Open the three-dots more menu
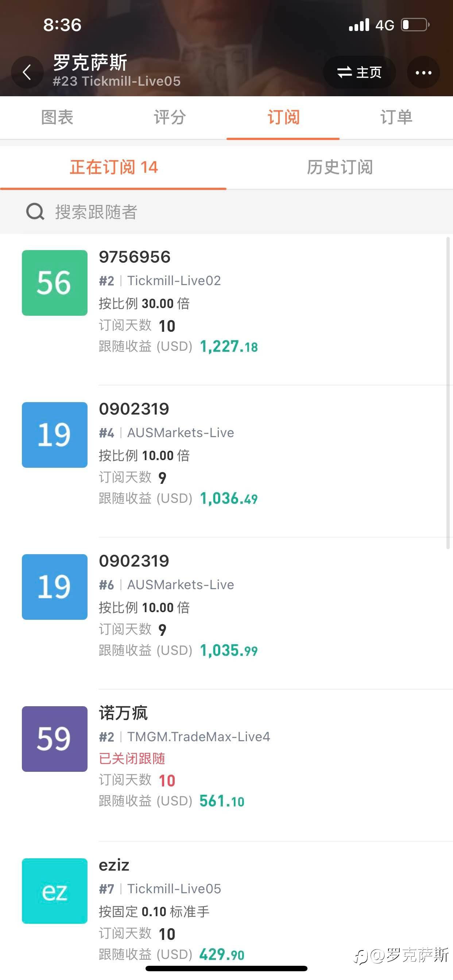Viewport: 453px width, 980px height. pyautogui.click(x=423, y=72)
